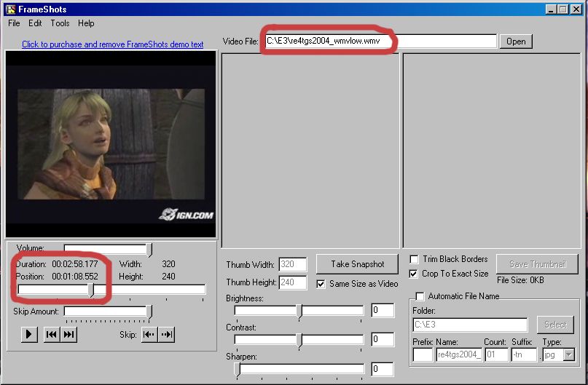Enable Trim Black Borders checkbox
The height and width of the screenshot is (385, 588).
414,259
